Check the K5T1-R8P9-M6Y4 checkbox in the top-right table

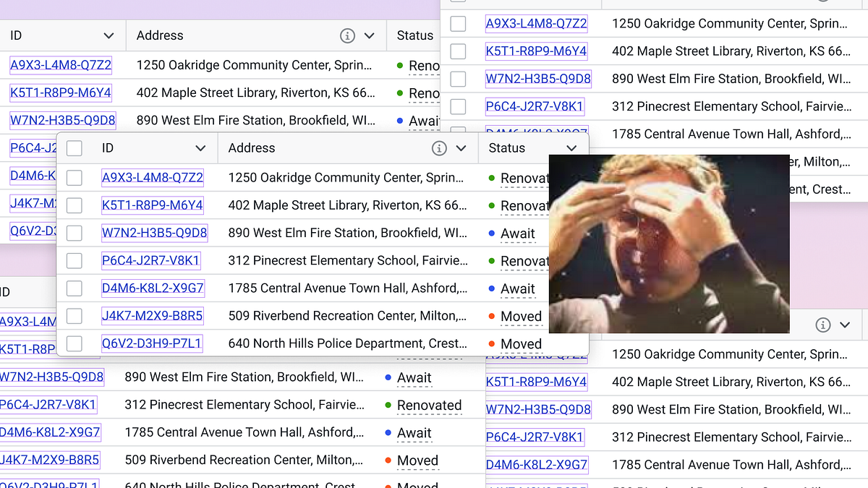[x=458, y=51]
